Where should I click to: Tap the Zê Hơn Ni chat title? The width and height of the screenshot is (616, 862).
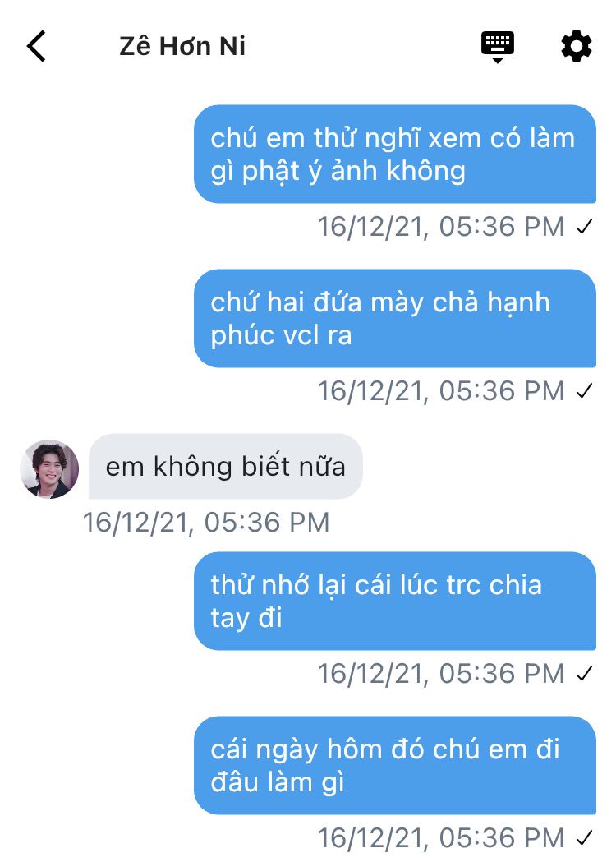click(182, 46)
